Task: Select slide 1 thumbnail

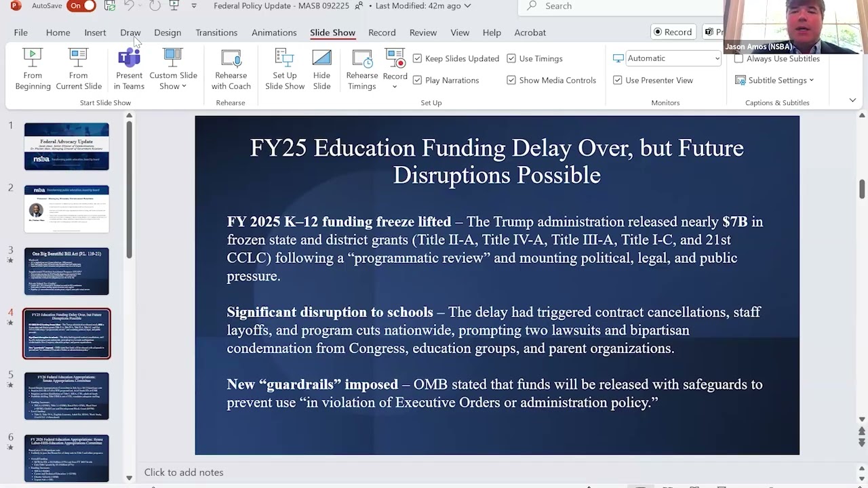Action: click(66, 146)
